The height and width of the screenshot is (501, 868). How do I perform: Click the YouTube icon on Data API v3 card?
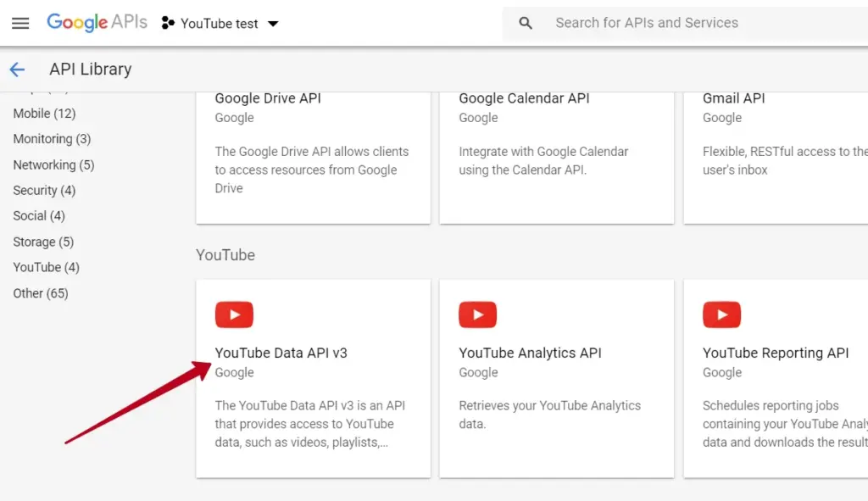coord(234,315)
